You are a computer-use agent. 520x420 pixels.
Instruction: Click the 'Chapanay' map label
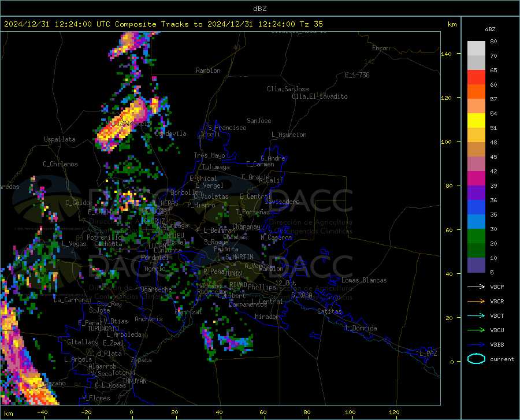(x=246, y=226)
